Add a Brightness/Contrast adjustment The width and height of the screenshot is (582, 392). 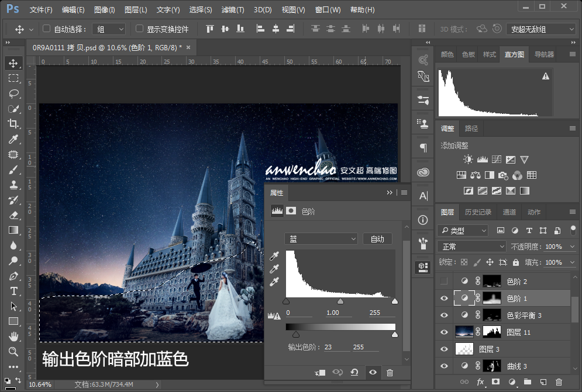468,159
